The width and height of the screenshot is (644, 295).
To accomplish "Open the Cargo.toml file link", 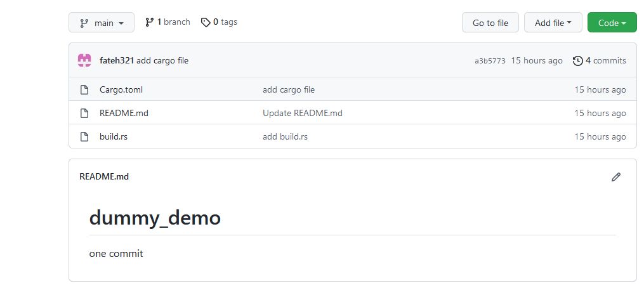I will (x=121, y=89).
